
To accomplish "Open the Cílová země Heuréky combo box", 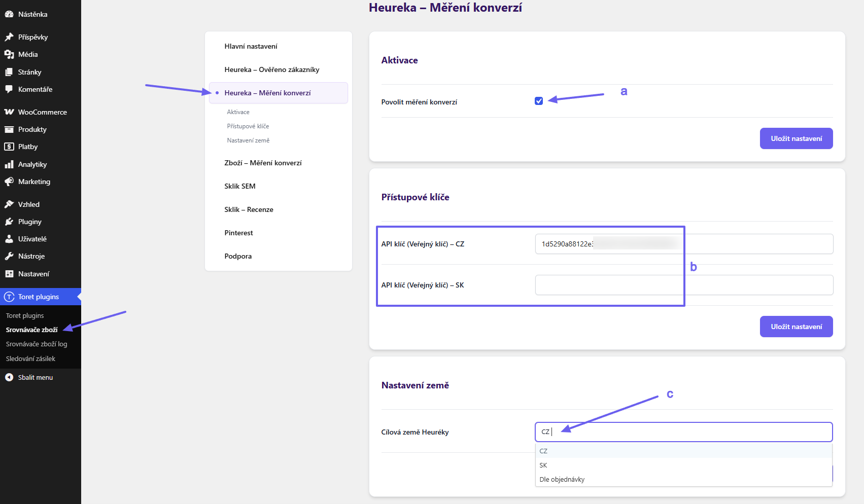I will point(684,432).
